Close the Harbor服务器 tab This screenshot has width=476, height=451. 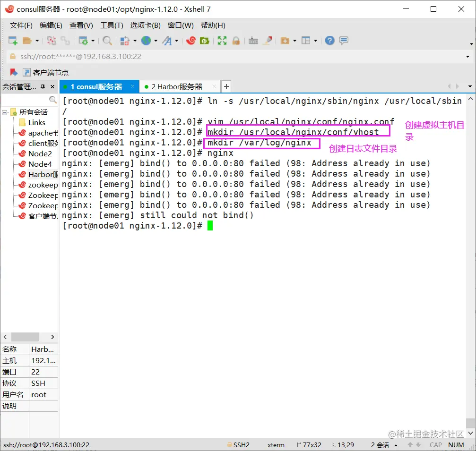click(x=215, y=86)
